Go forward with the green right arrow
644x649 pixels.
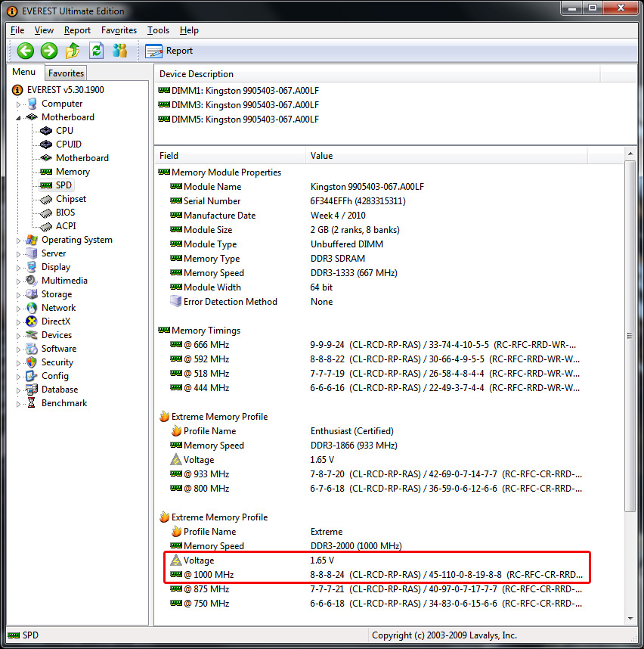[49, 51]
